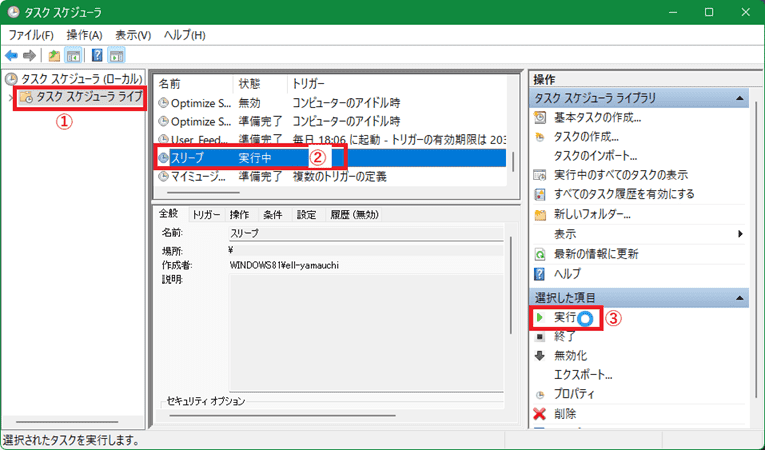Click the task list vertical scrollbar
765x450 pixels.
coord(514,160)
